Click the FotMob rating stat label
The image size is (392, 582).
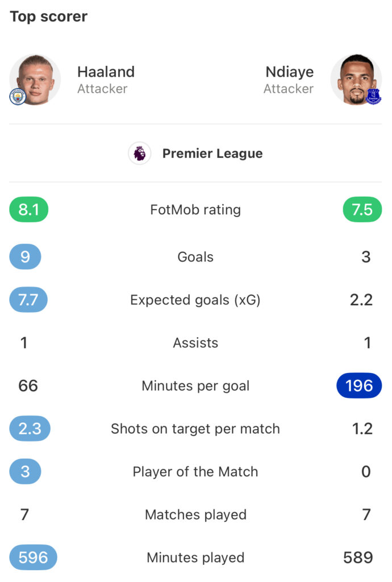(195, 210)
